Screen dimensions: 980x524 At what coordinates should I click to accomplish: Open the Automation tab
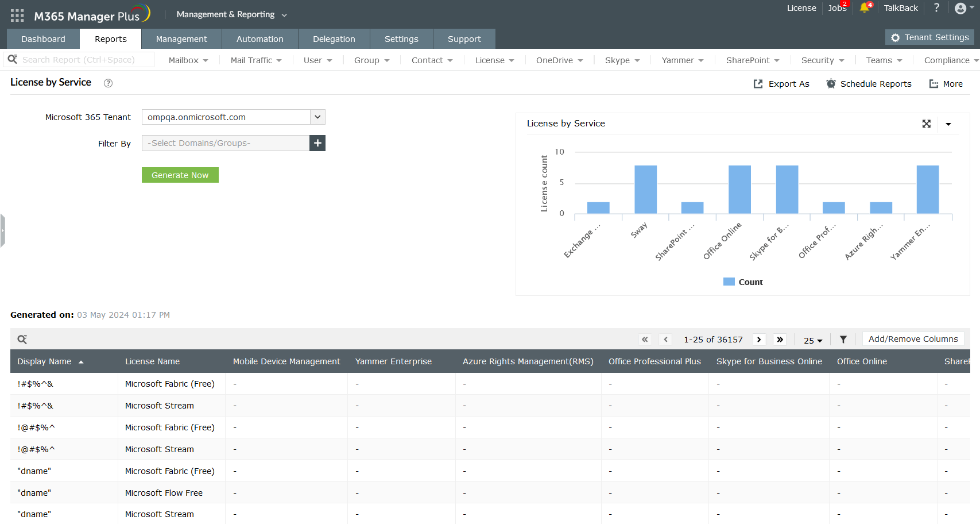click(x=260, y=39)
